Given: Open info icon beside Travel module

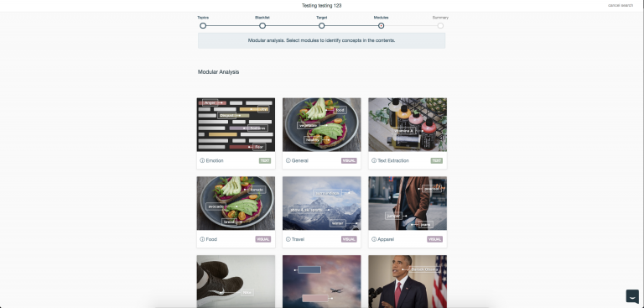Looking at the screenshot, I should tap(288, 239).
